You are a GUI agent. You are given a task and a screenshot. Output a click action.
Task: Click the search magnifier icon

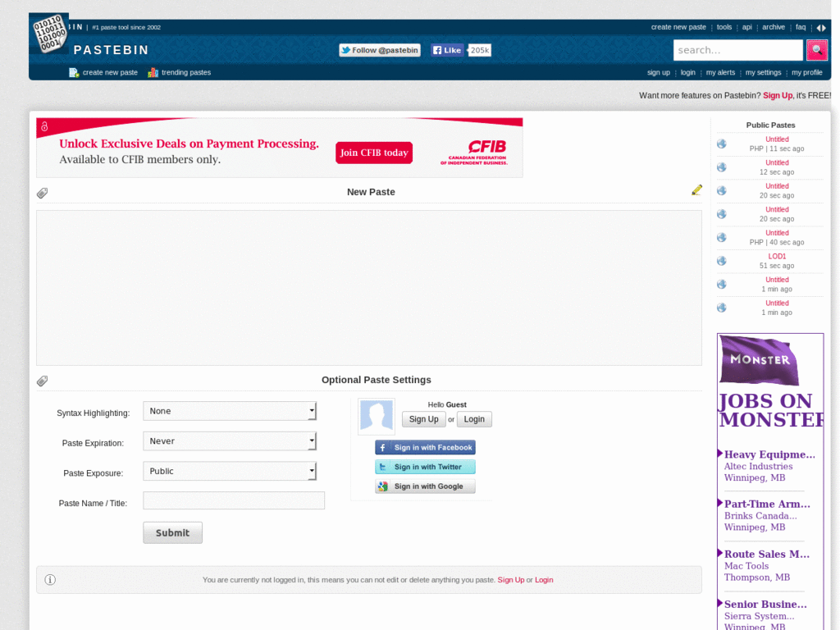(817, 50)
